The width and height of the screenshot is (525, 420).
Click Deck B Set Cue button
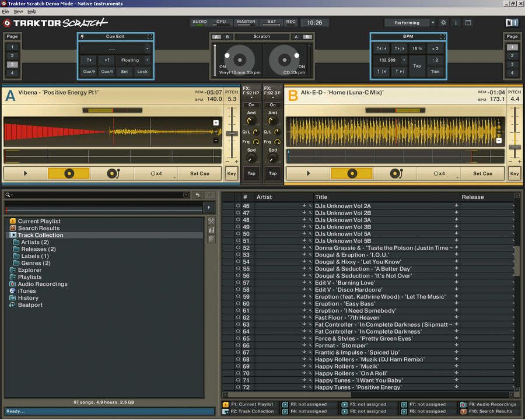(482, 173)
